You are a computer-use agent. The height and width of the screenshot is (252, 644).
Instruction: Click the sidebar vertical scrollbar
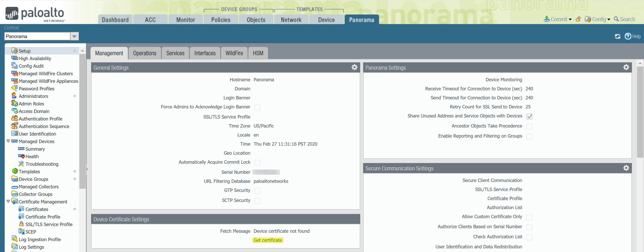[x=82, y=120]
